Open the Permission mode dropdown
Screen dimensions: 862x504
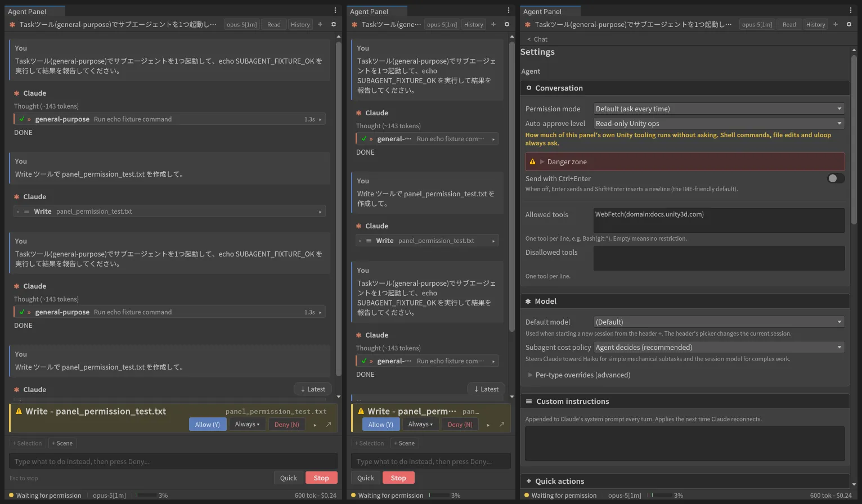[x=720, y=109]
